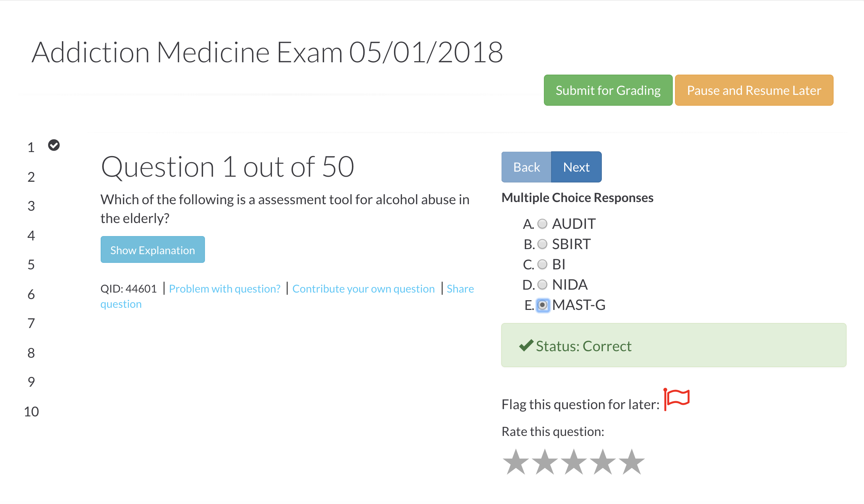
Task: Rate question four stars
Action: tap(603, 462)
